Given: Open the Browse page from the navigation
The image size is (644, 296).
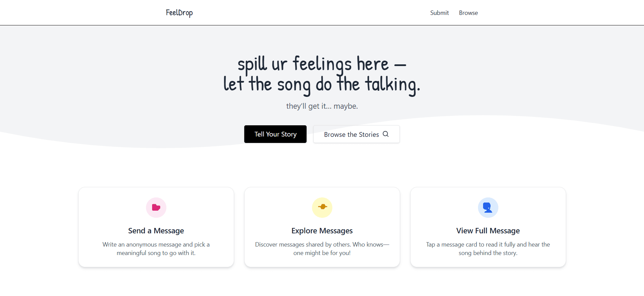Looking at the screenshot, I should click(x=468, y=13).
